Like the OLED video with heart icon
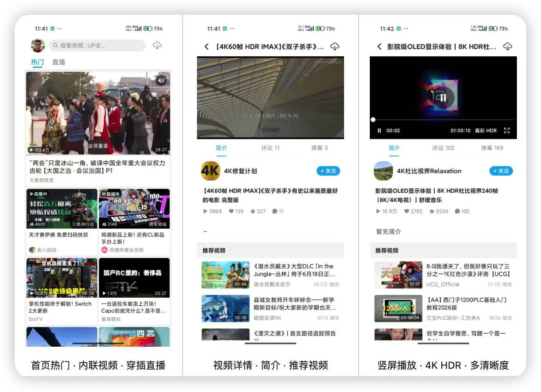Screen dimensions: 541x392 [407, 211]
